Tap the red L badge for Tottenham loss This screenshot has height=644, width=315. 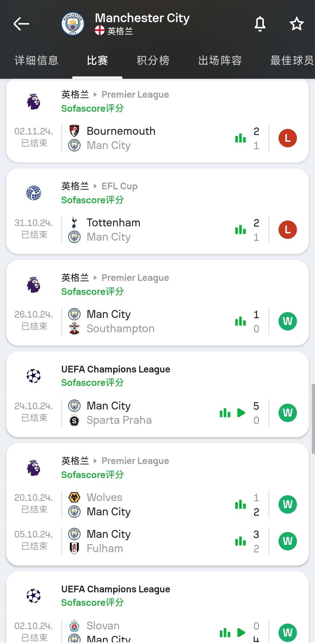coord(288,230)
